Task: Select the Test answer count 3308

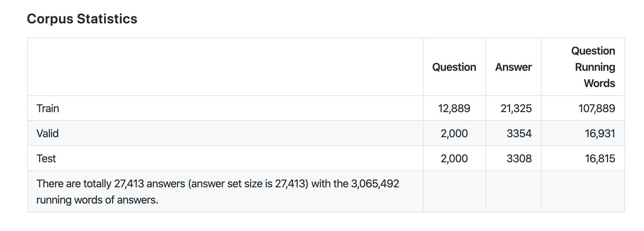Action: coord(519,159)
